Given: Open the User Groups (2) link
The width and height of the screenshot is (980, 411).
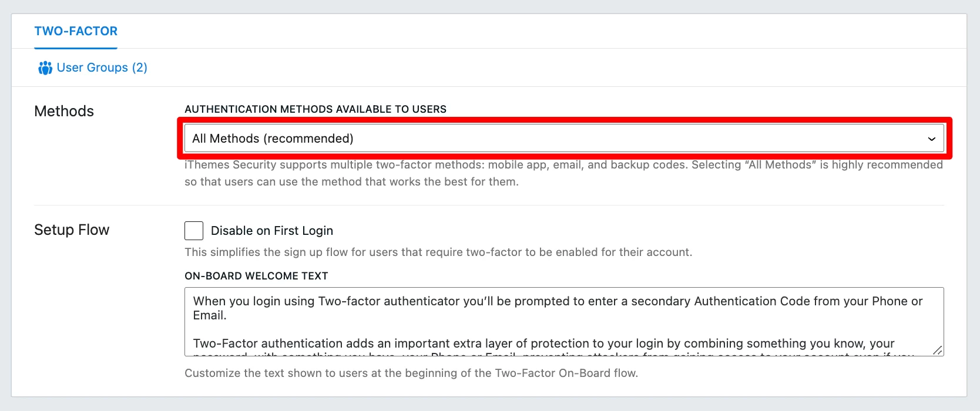Looking at the screenshot, I should click(93, 68).
